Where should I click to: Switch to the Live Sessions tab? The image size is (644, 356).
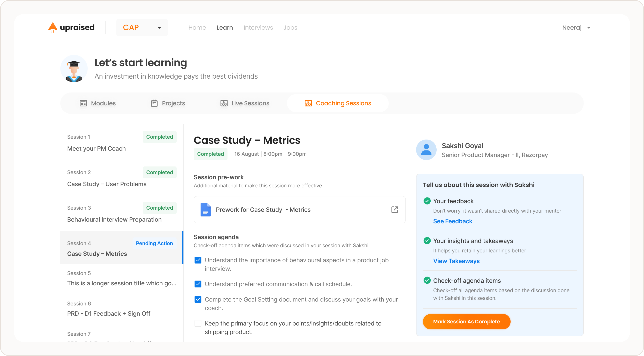[245, 103]
